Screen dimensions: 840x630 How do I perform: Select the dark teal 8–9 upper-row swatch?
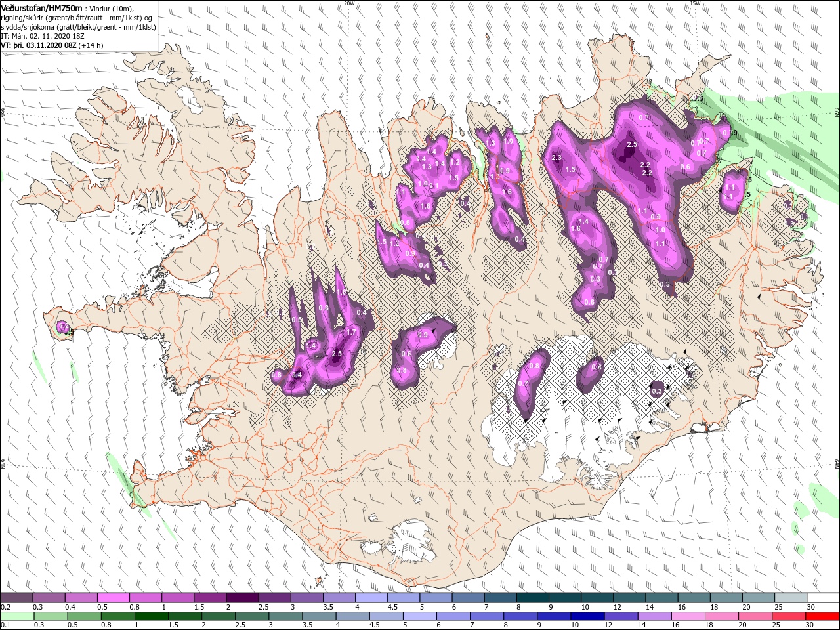pos(533,598)
